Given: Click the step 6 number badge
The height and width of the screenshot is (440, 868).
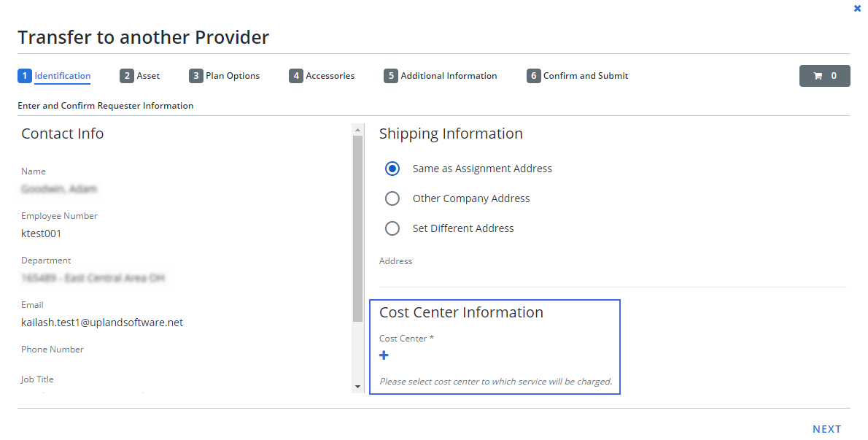Looking at the screenshot, I should tap(534, 76).
